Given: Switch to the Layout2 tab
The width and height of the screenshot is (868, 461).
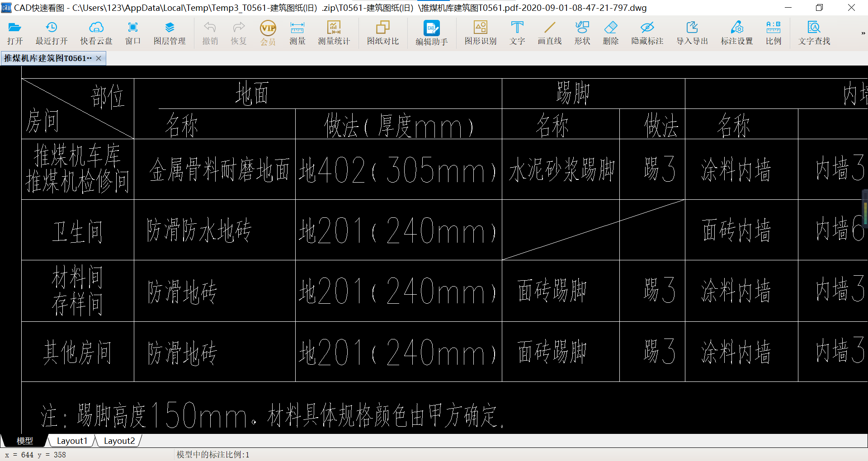Looking at the screenshot, I should [119, 441].
